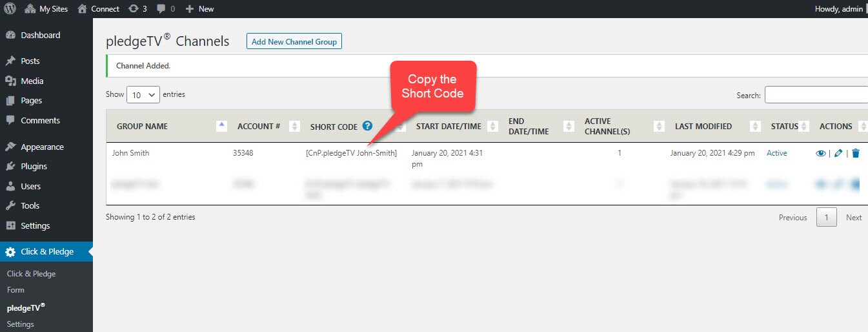Screen dimensions: 868x332
Task: Sort by Active Channel(s) column
Action: 659,126
